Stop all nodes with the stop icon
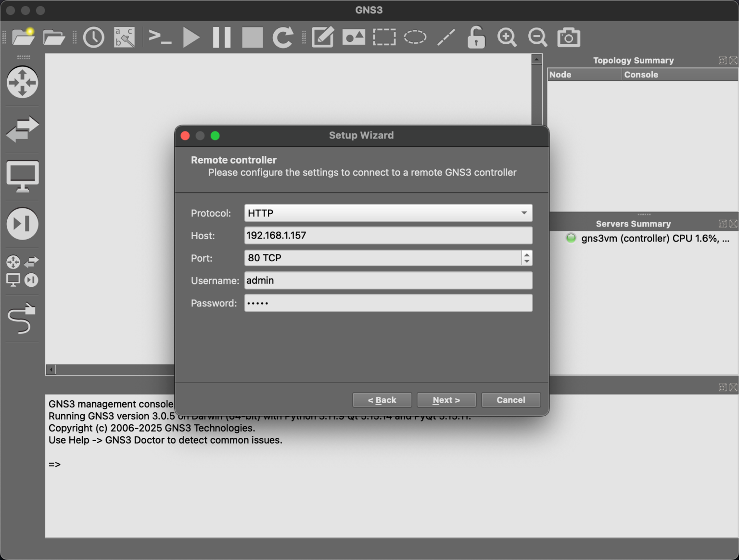This screenshot has height=560, width=739. click(x=252, y=37)
